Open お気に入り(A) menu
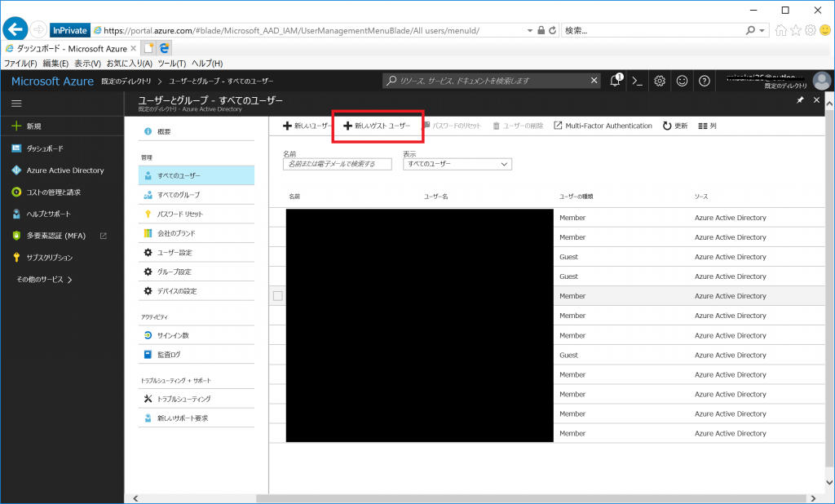The width and height of the screenshot is (835, 504). tap(130, 64)
